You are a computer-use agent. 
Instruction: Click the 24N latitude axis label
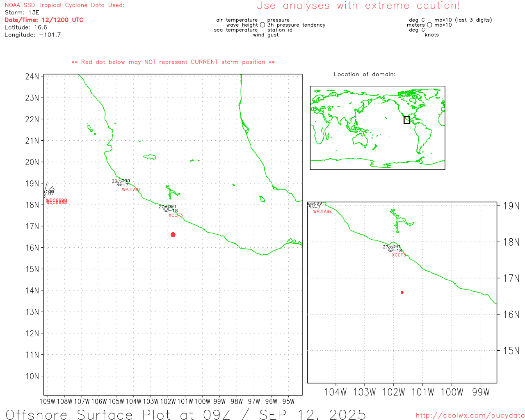click(32, 76)
